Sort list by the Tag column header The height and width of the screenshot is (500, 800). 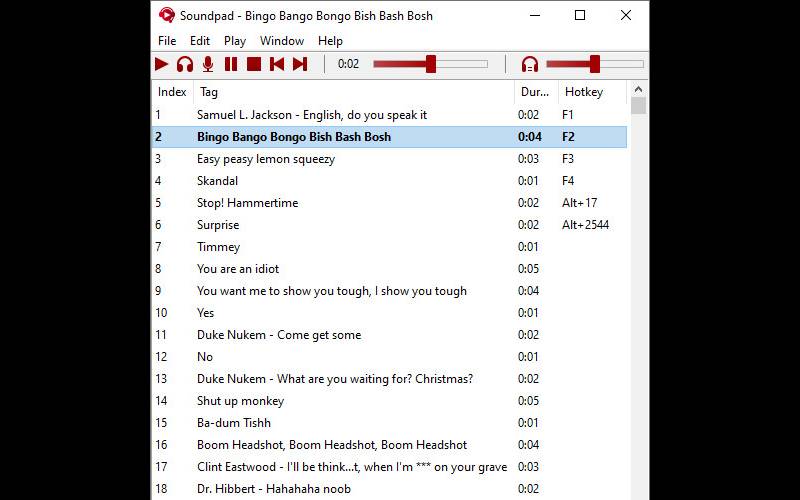click(x=354, y=92)
